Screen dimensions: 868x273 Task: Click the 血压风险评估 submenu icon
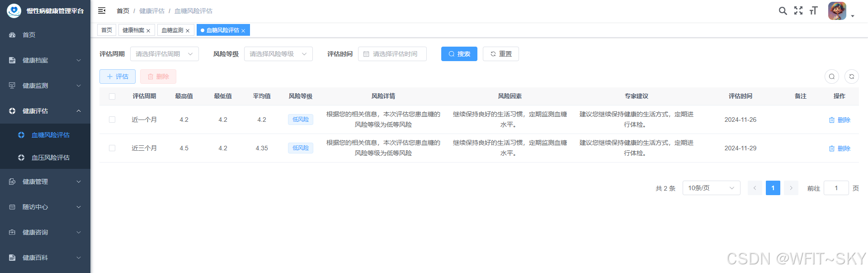pos(21,158)
